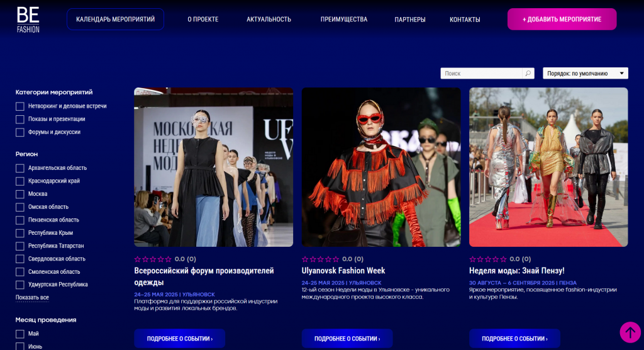The width and height of the screenshot is (644, 350).
Task: Tick the Республика Крым checkbox
Action: coord(19,233)
